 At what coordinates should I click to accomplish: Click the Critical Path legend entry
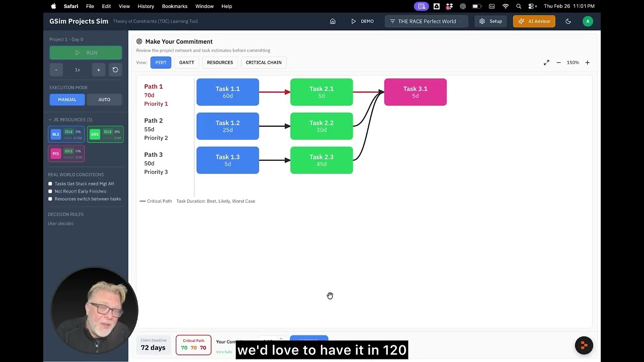156,201
